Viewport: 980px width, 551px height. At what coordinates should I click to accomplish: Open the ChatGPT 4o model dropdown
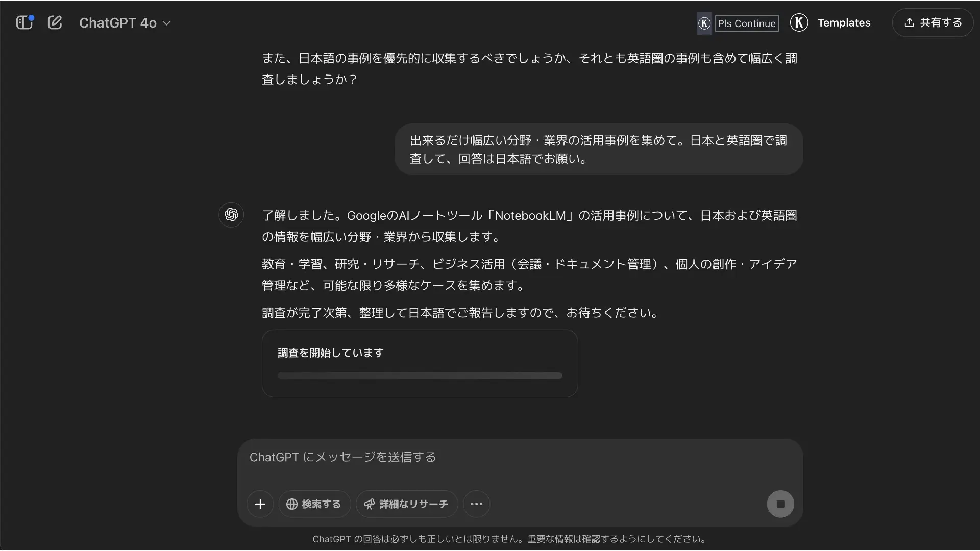(x=125, y=23)
